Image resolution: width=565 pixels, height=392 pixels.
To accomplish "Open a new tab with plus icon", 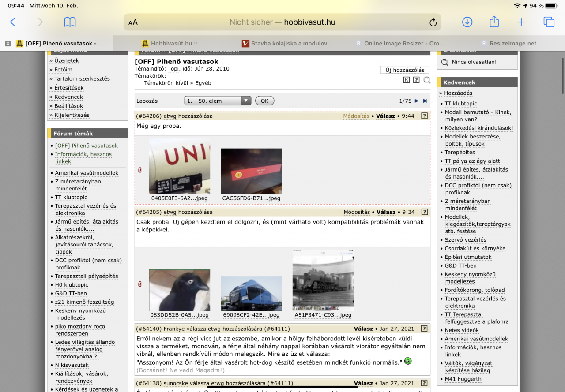I will pos(521,22).
